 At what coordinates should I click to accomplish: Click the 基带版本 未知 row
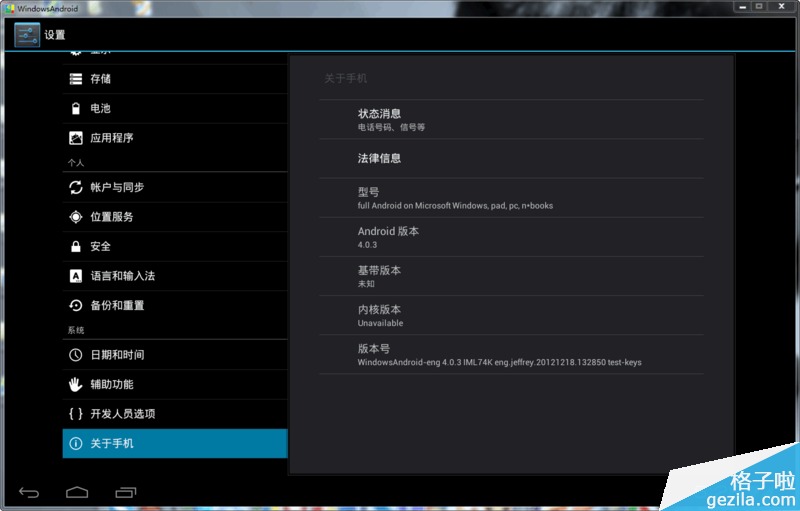coord(511,276)
